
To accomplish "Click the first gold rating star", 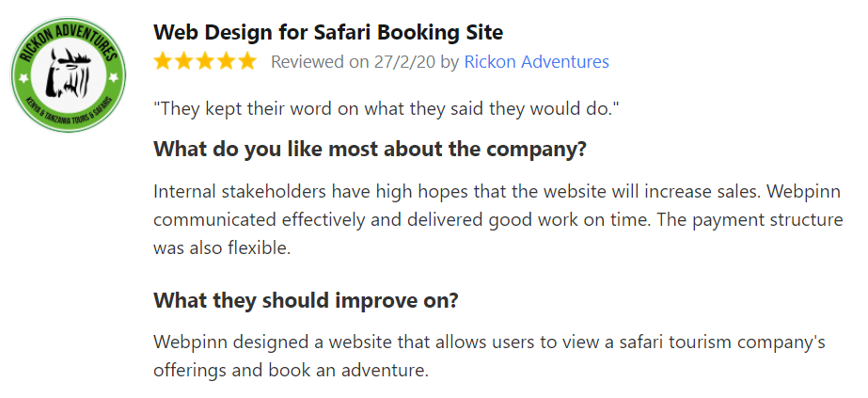I will coord(164,61).
